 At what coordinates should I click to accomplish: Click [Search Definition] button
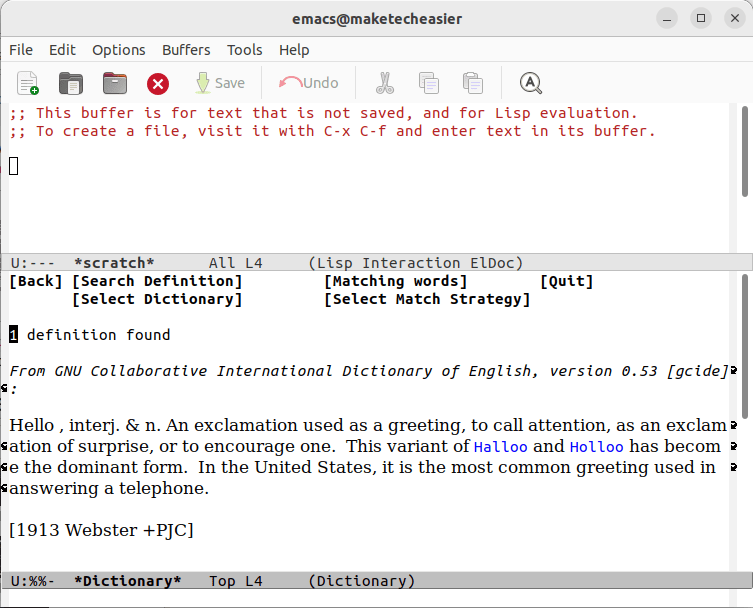pyautogui.click(x=157, y=281)
